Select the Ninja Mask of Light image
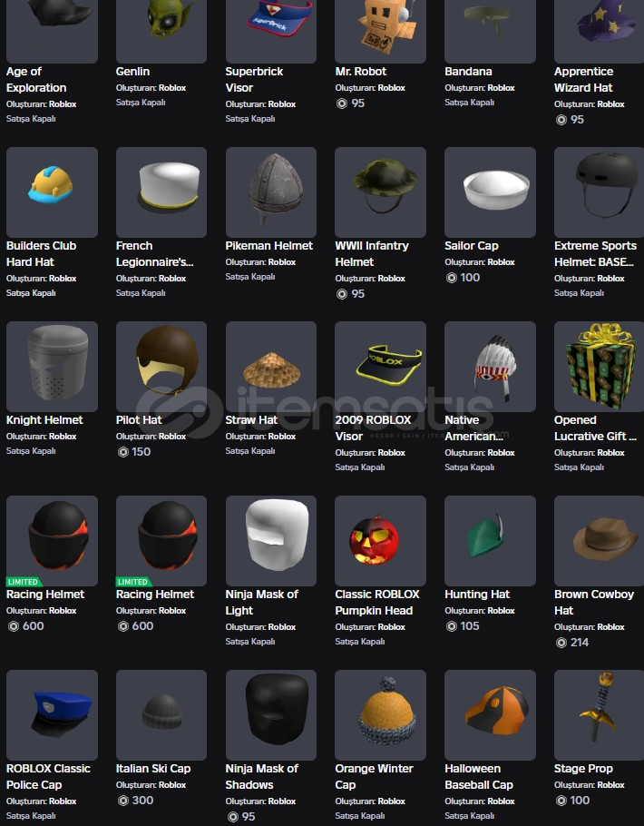 (x=270, y=541)
